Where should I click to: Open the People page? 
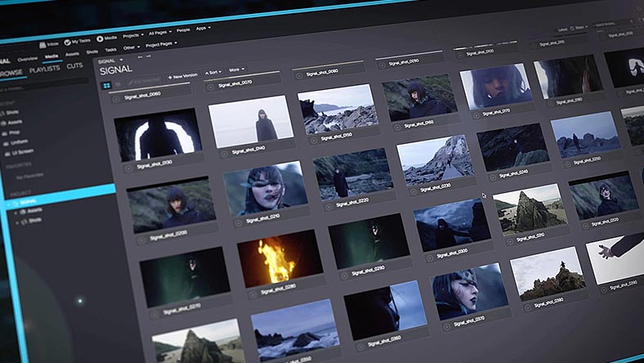(183, 30)
